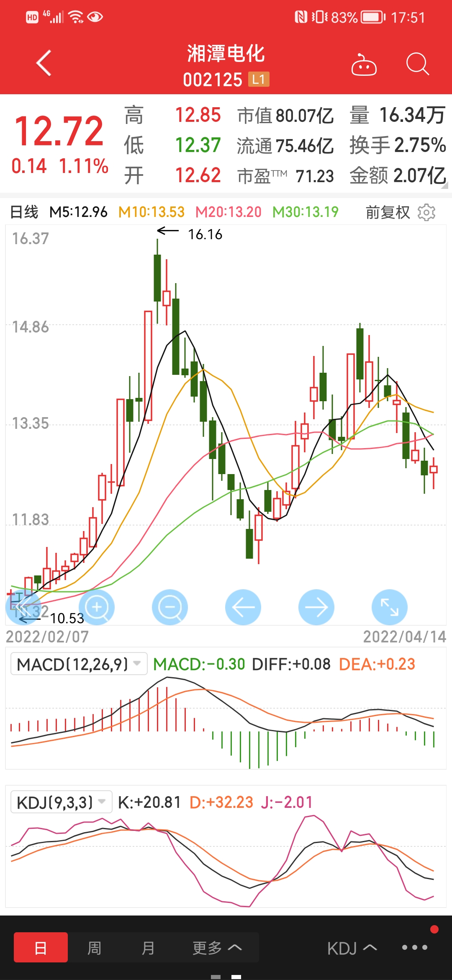
Task: Tap the NFC status icon
Action: [x=301, y=17]
